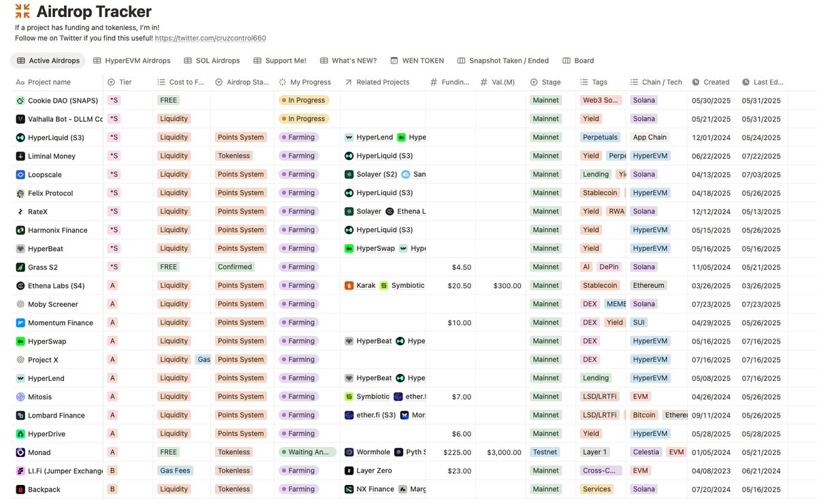Click the Karak icon in Ethena Labs row
Screen dimensions: 817x504
click(349, 286)
